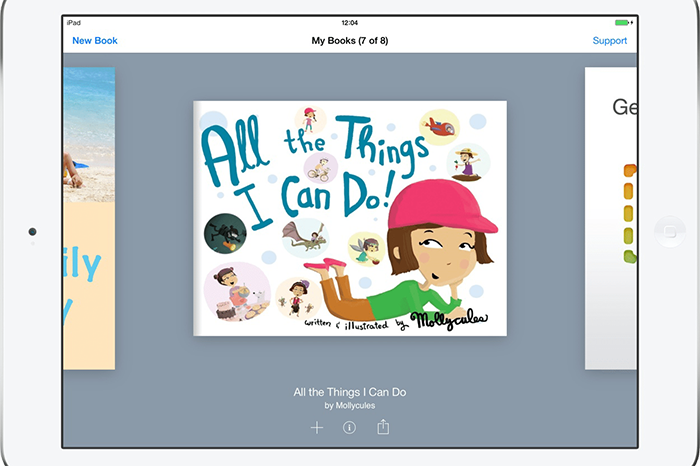Image resolution: width=700 pixels, height=466 pixels.
Task: Tap the iPad home button
Action: (670, 232)
